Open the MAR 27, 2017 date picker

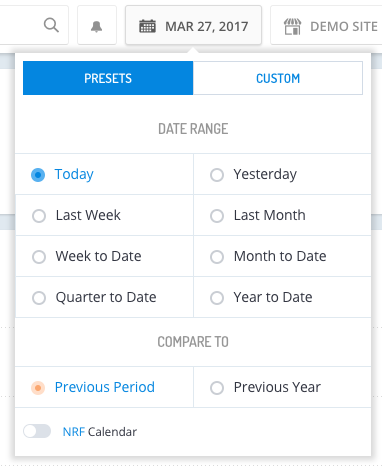(193, 25)
